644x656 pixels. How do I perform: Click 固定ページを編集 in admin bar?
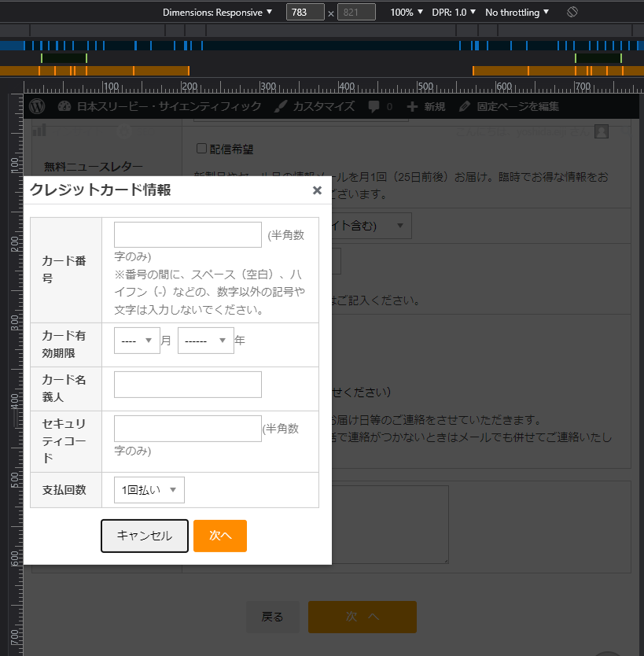pyautogui.click(x=517, y=106)
